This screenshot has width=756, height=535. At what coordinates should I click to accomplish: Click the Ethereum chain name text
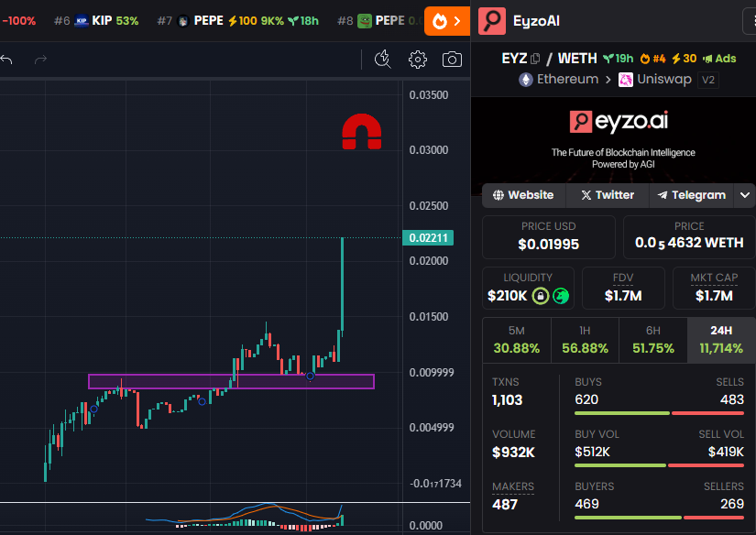click(567, 80)
